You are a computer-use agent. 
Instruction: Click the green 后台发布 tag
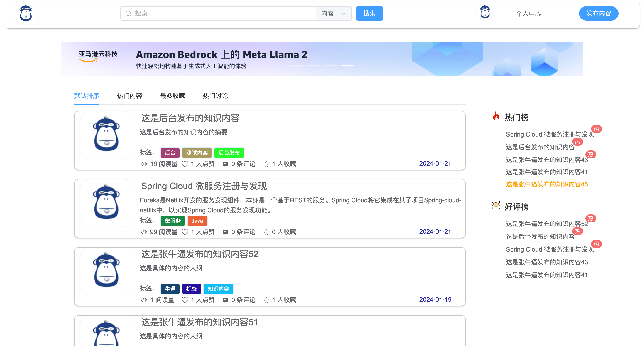click(229, 153)
